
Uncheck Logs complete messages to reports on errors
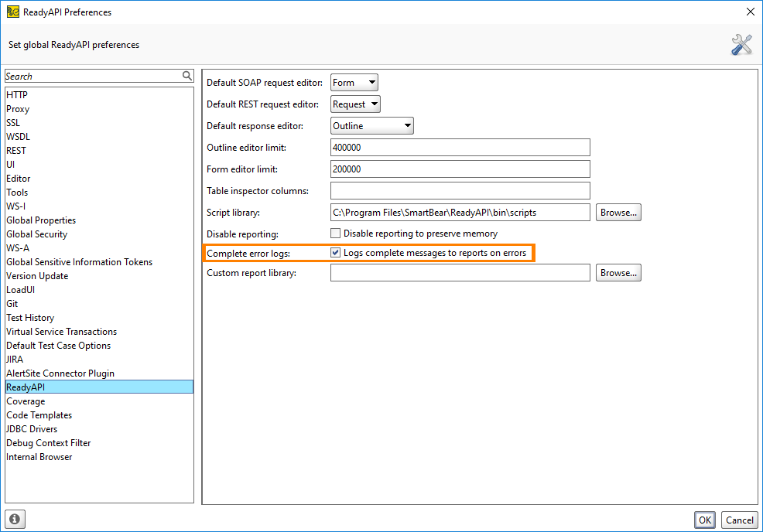(335, 253)
